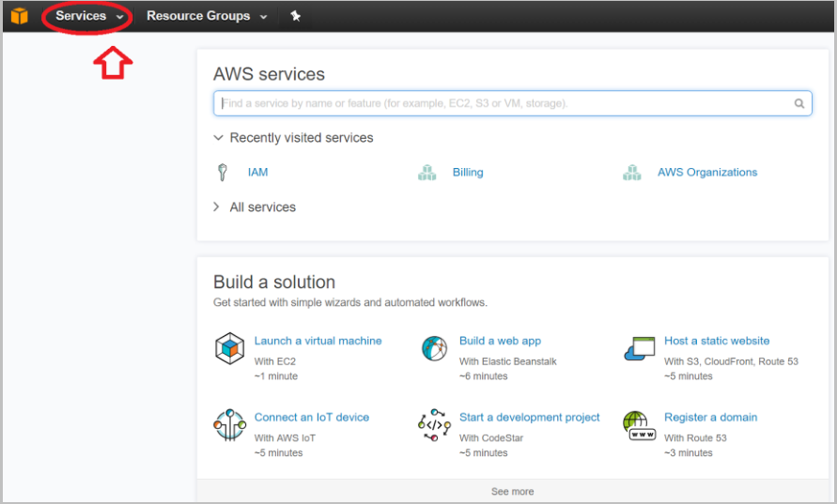Click the AWS orange cube logo
Viewport: 837px width, 504px height.
tap(19, 16)
